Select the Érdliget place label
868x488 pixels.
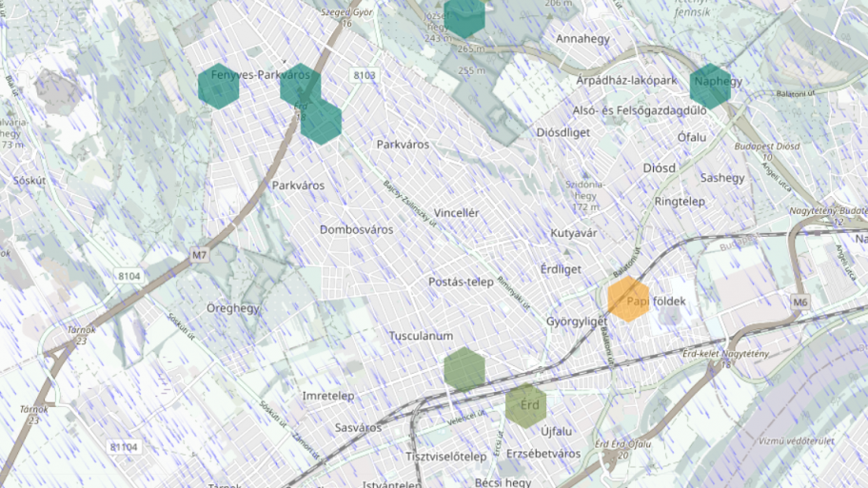click(560, 269)
